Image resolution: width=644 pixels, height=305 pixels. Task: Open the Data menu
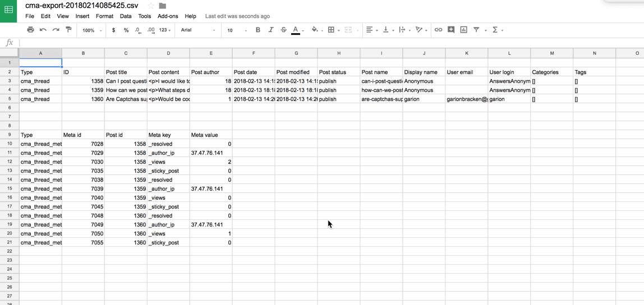pos(126,16)
